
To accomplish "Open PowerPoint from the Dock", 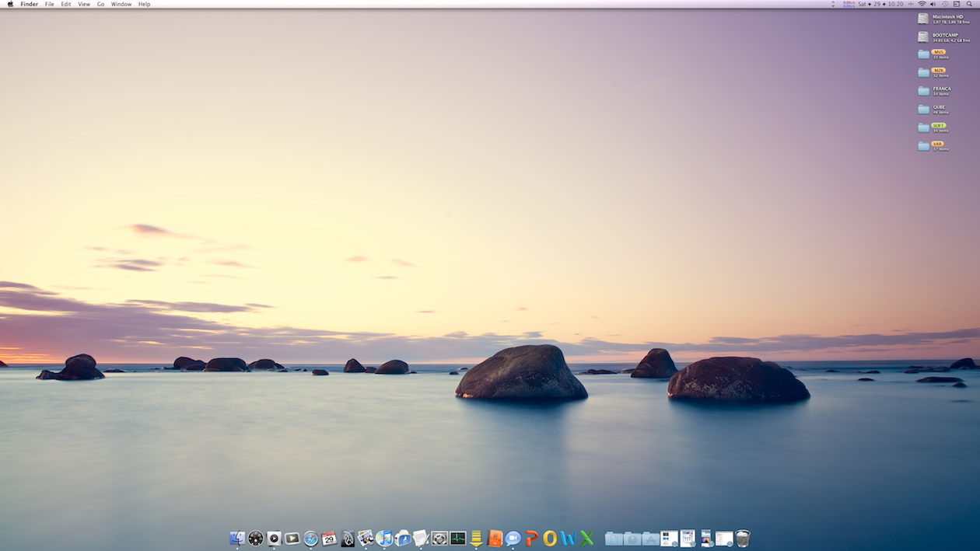I will pyautogui.click(x=532, y=538).
